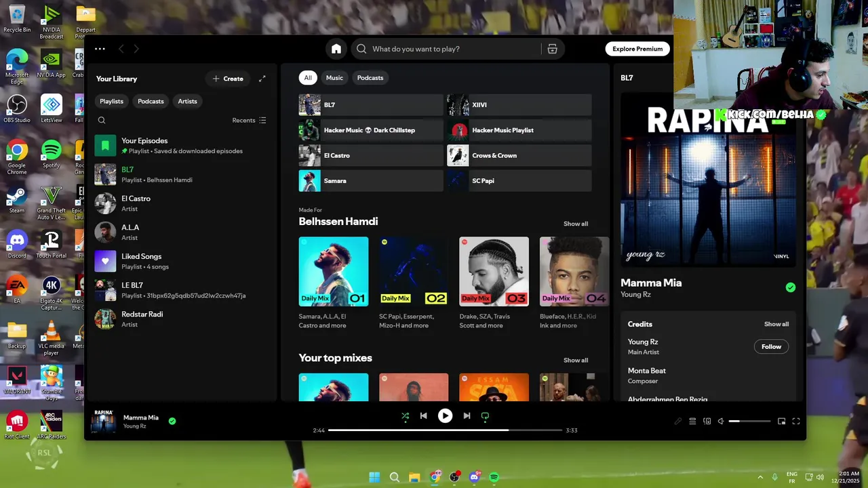Open OBS Studio desktop icon
The width and height of the screenshot is (868, 488).
point(17,108)
